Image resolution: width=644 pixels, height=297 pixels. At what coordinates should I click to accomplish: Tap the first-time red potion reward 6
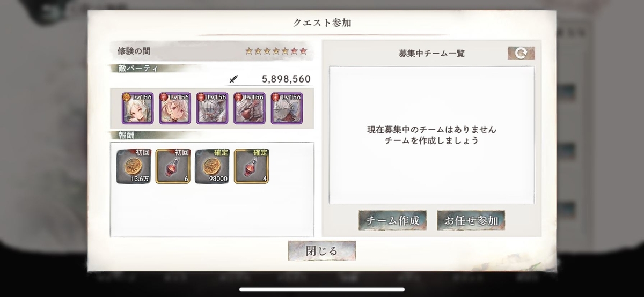173,166
